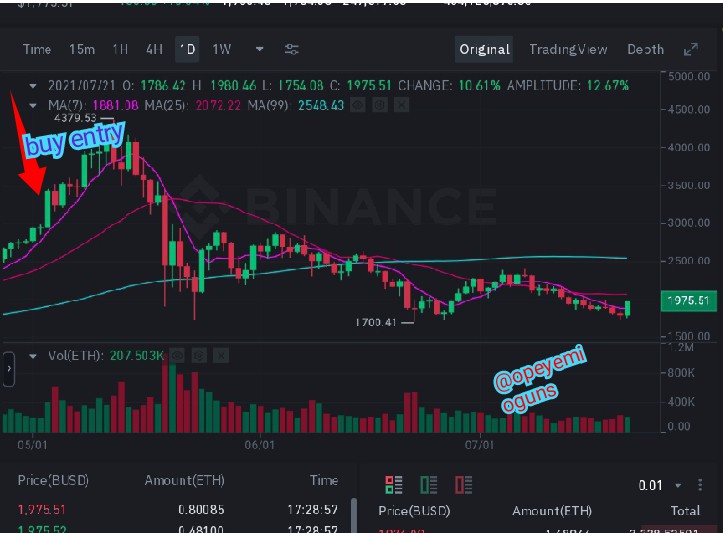Screen dimensions: 723x533
Task: Click the CHANGE value 10.61%
Action: pyautogui.click(x=480, y=86)
